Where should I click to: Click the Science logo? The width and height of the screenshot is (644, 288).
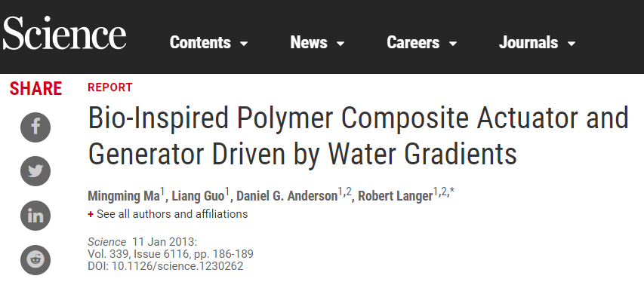tap(64, 33)
